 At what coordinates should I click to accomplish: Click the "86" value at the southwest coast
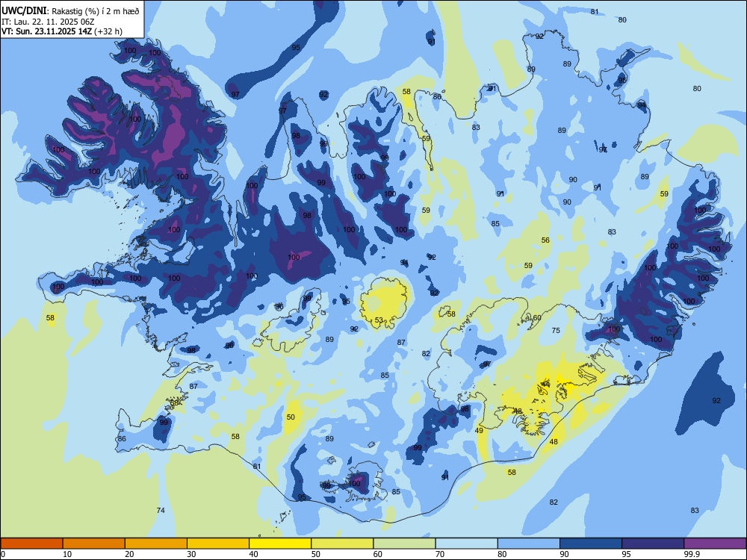(x=122, y=438)
